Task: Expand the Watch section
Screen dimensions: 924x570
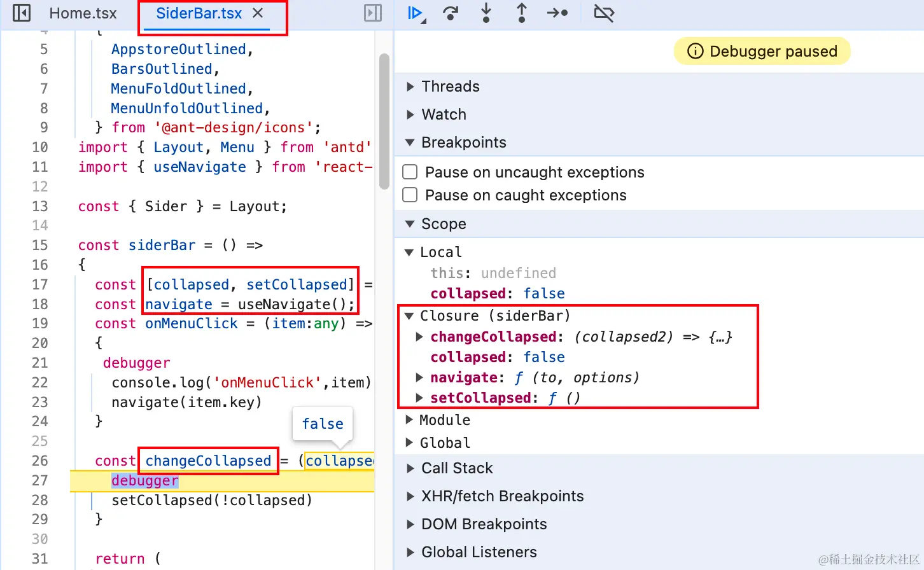Action: [x=410, y=115]
